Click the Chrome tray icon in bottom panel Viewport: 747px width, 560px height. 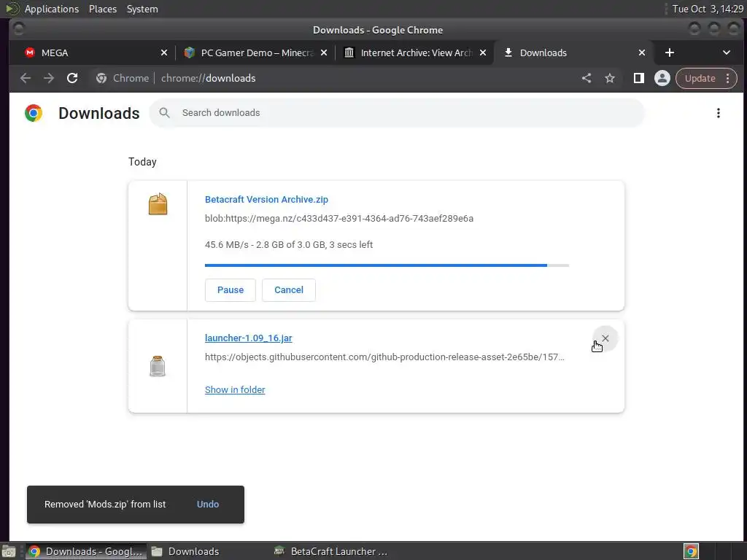(692, 551)
